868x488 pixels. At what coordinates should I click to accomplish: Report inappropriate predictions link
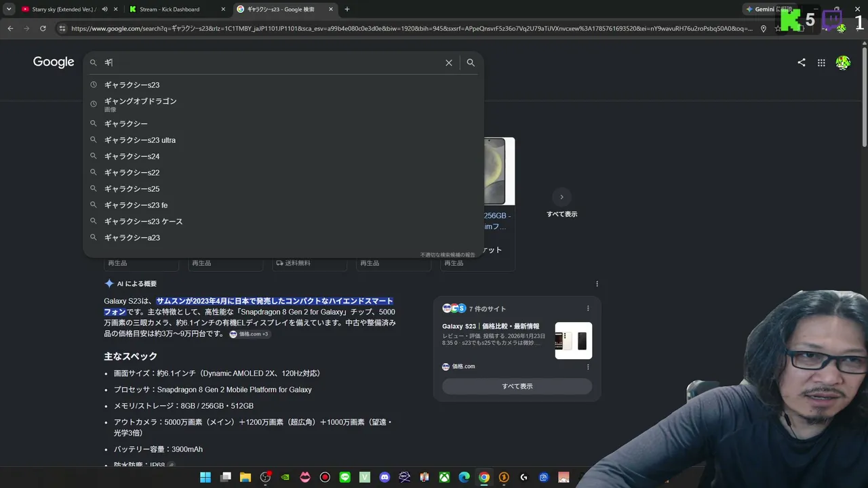click(448, 255)
